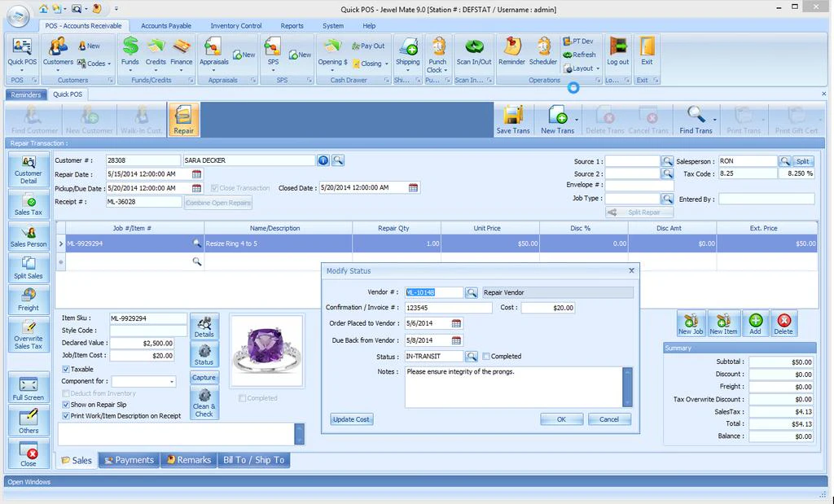Toggle Show on Repair Slip
This screenshot has height=504, width=834.
pyautogui.click(x=65, y=404)
